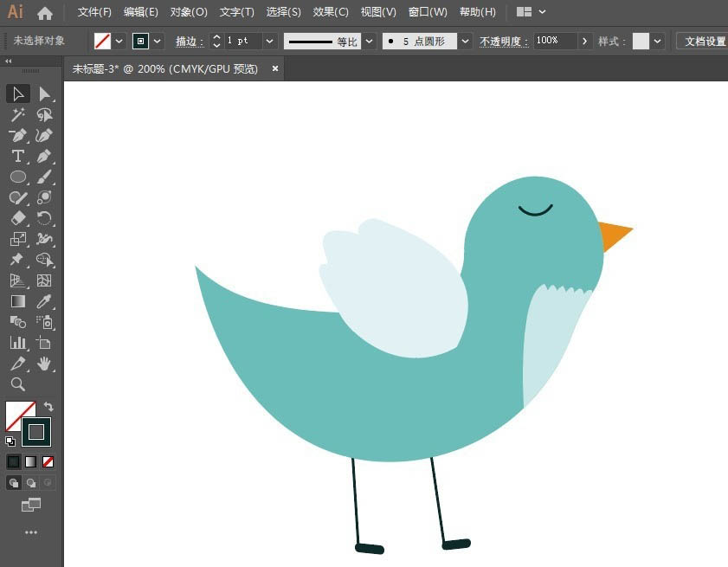The height and width of the screenshot is (567, 728).
Task: Switch to Draw Behind mode
Action: point(31,483)
